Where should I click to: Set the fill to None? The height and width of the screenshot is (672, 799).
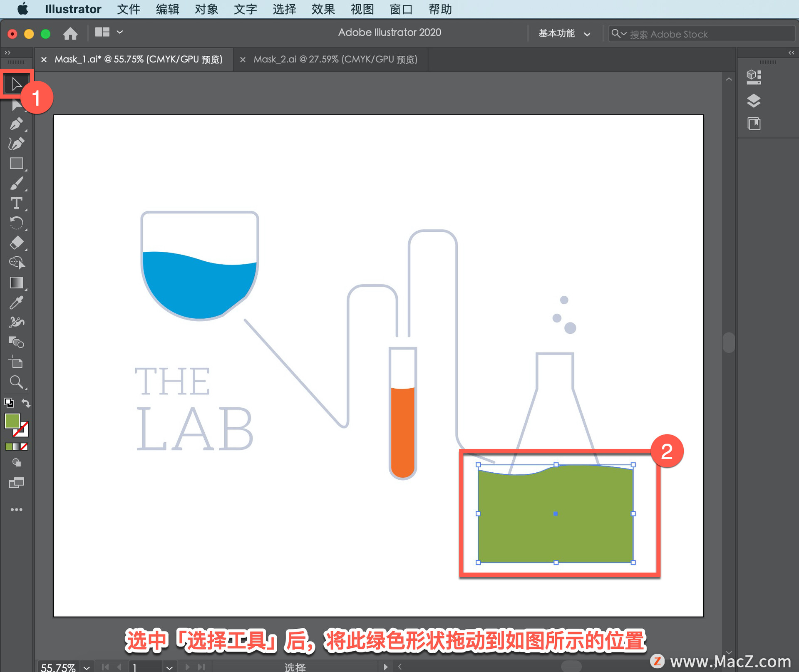tap(24, 446)
